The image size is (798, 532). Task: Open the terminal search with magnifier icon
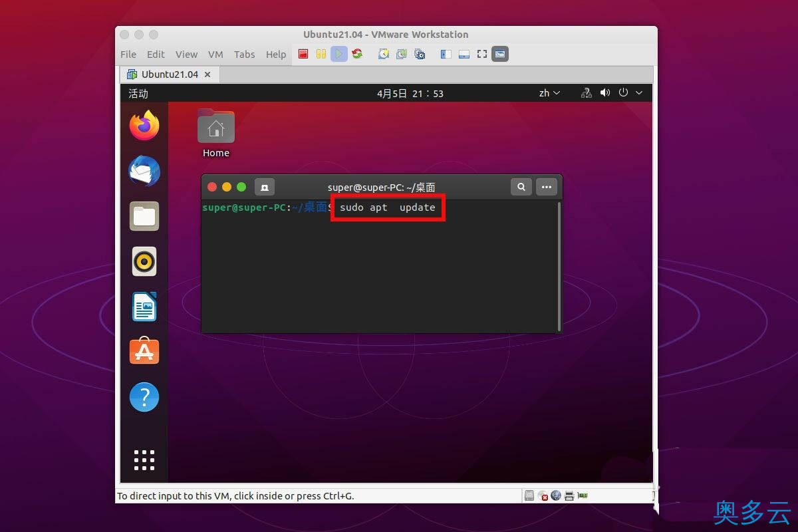tap(521, 187)
